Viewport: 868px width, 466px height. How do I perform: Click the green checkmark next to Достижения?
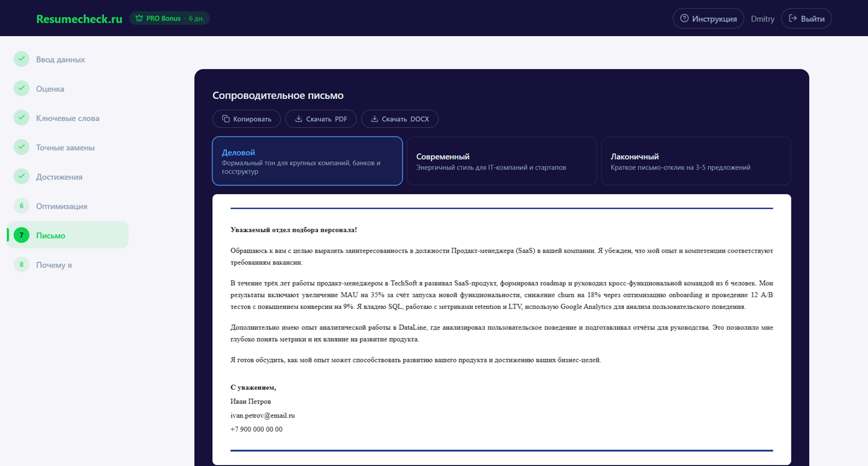coord(21,176)
